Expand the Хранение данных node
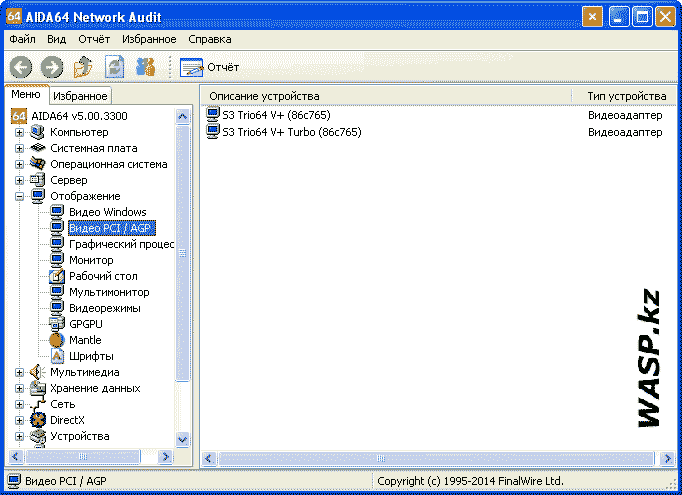 19,388
